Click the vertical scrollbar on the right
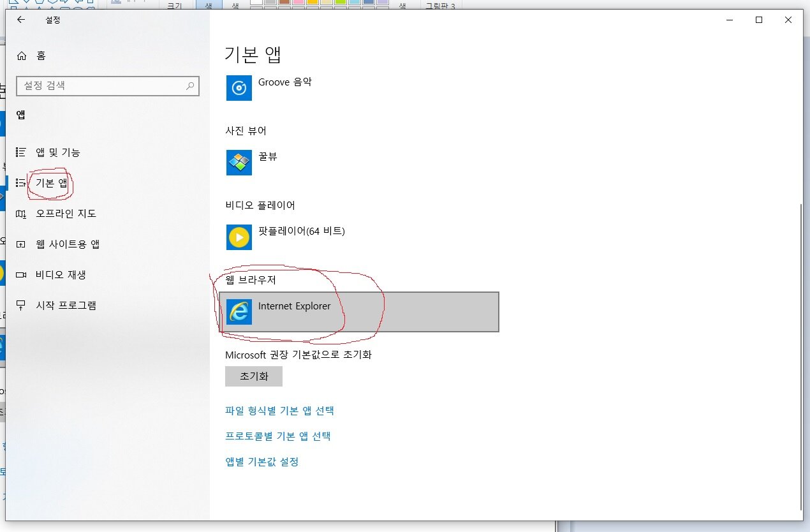 point(800,357)
